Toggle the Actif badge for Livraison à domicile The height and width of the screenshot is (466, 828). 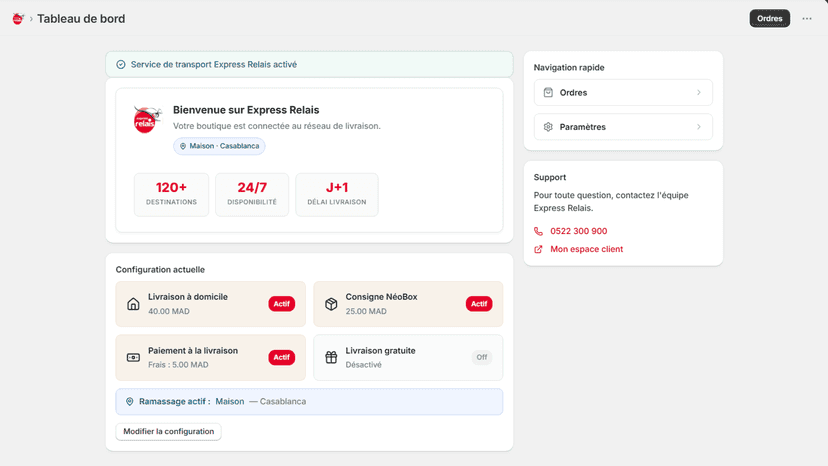[281, 304]
